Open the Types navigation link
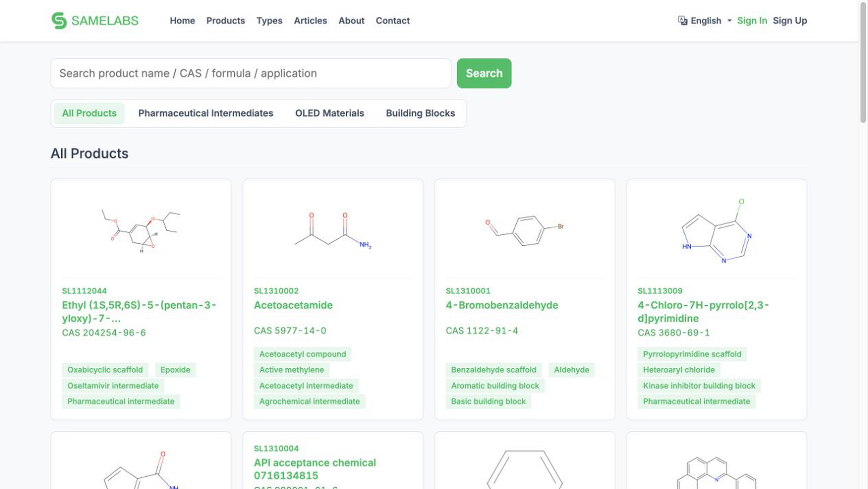 269,21
